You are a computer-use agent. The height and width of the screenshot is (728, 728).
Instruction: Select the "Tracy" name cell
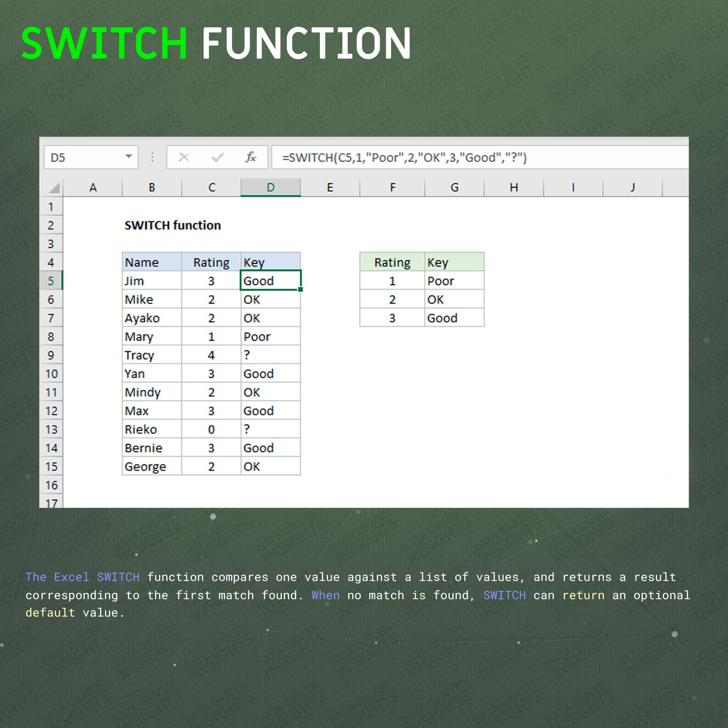[152, 355]
